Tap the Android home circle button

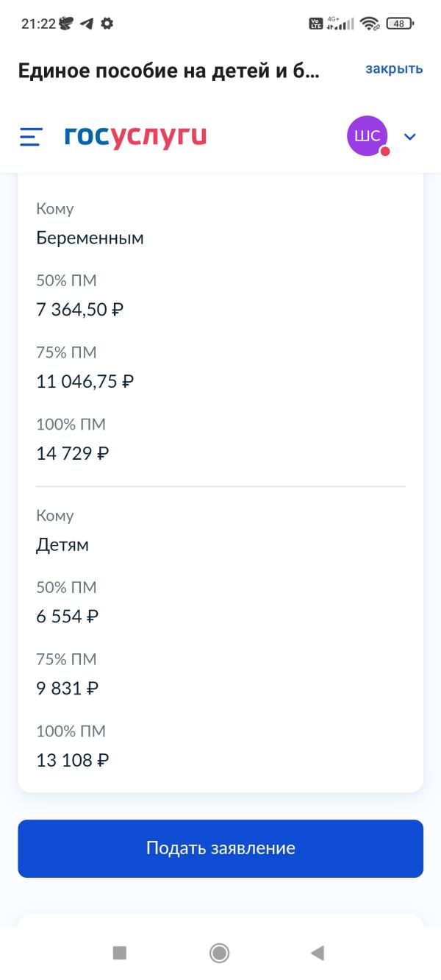[x=219, y=954]
